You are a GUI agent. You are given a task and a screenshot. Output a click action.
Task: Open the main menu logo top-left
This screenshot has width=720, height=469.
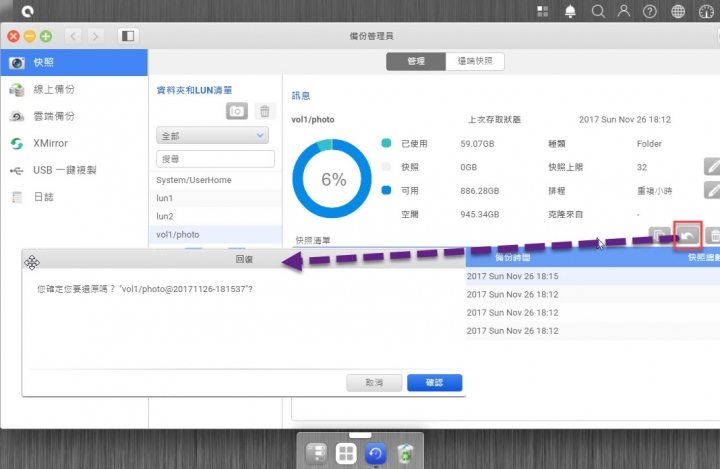[x=28, y=11]
